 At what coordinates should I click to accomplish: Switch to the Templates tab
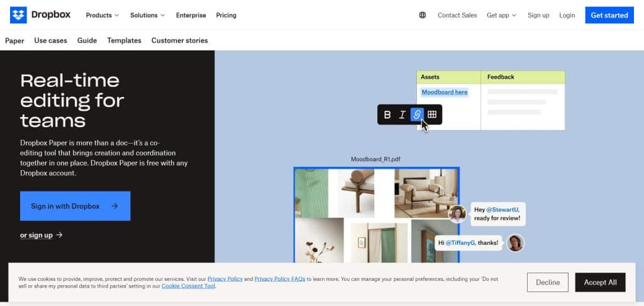124,40
